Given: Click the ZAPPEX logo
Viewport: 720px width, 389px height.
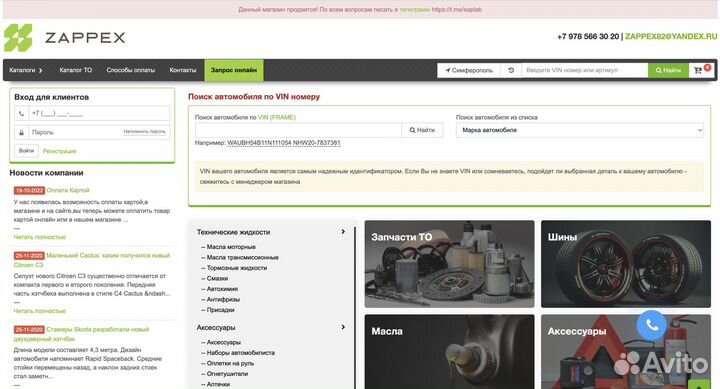Looking at the screenshot, I should point(64,38).
